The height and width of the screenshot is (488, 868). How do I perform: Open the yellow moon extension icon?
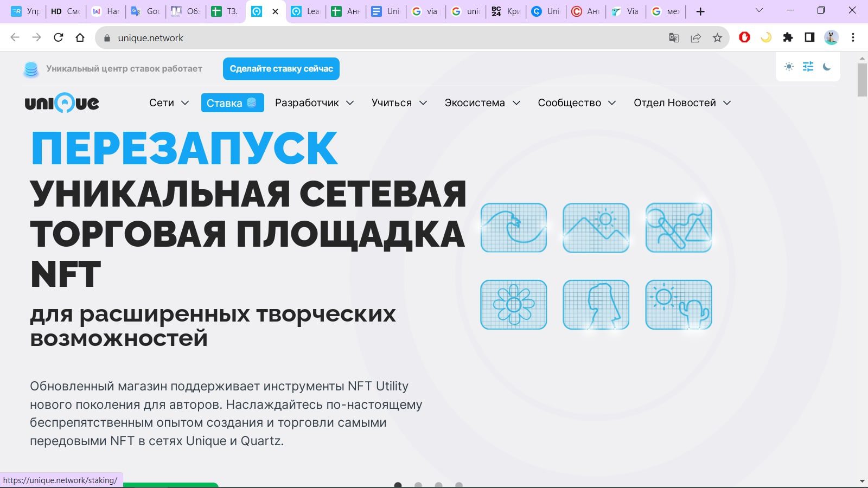click(x=766, y=37)
